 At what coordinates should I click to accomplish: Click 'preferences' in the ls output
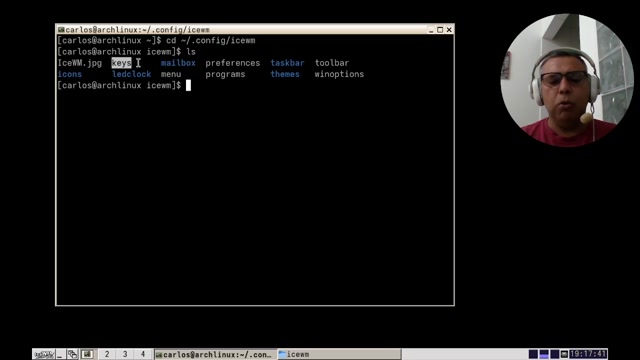[x=233, y=63]
